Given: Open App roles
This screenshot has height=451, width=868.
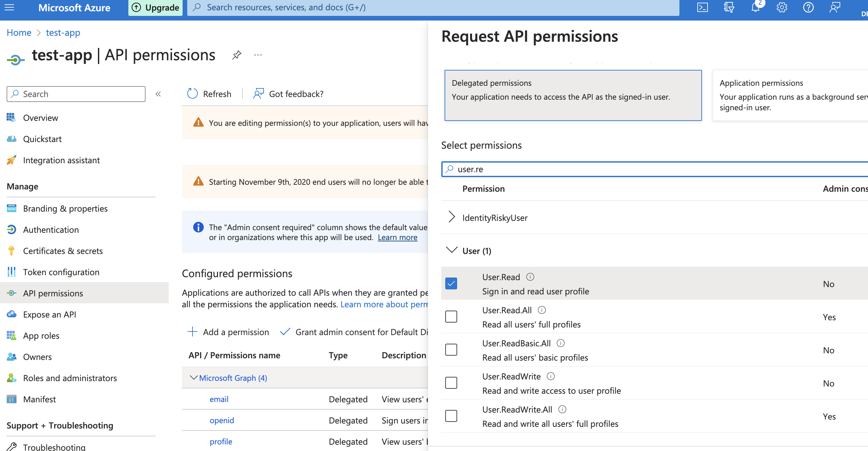Looking at the screenshot, I should [x=41, y=336].
